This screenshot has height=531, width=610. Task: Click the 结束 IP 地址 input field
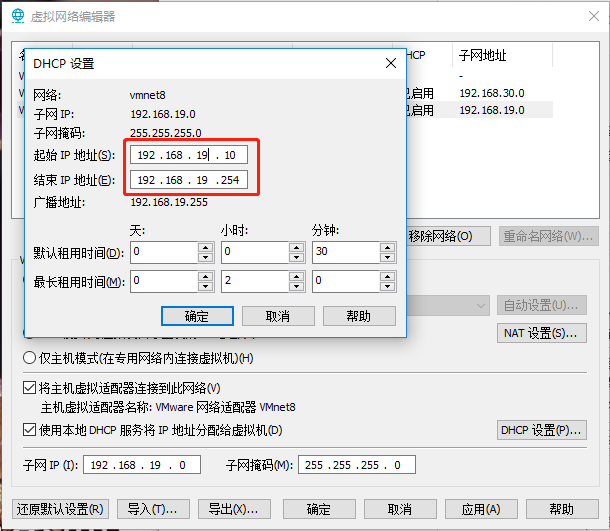[x=188, y=180]
